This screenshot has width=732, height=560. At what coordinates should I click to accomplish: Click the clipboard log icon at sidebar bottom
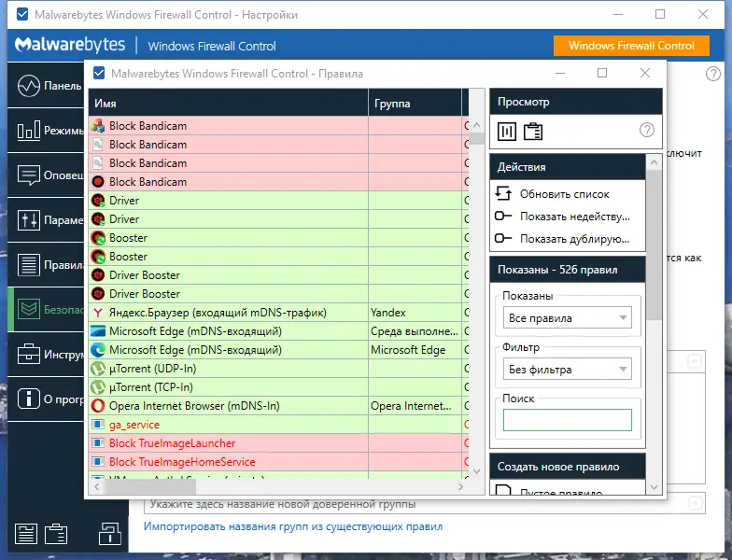(56, 534)
